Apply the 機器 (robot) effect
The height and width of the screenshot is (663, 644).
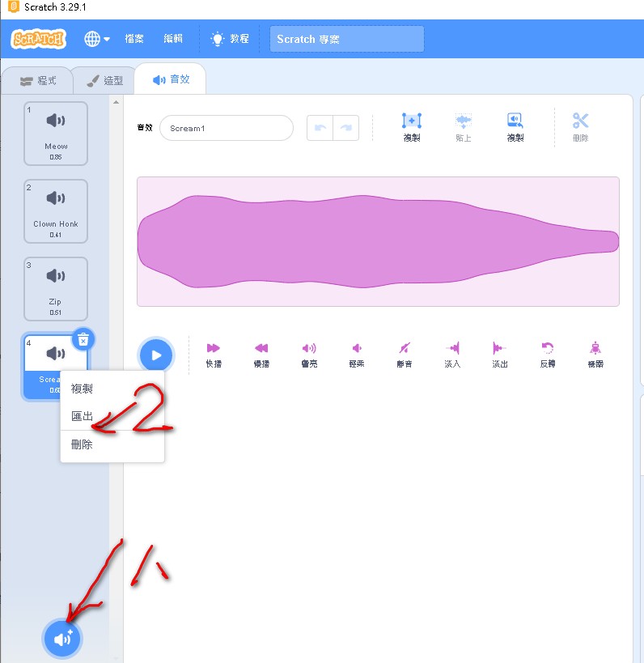pyautogui.click(x=595, y=353)
